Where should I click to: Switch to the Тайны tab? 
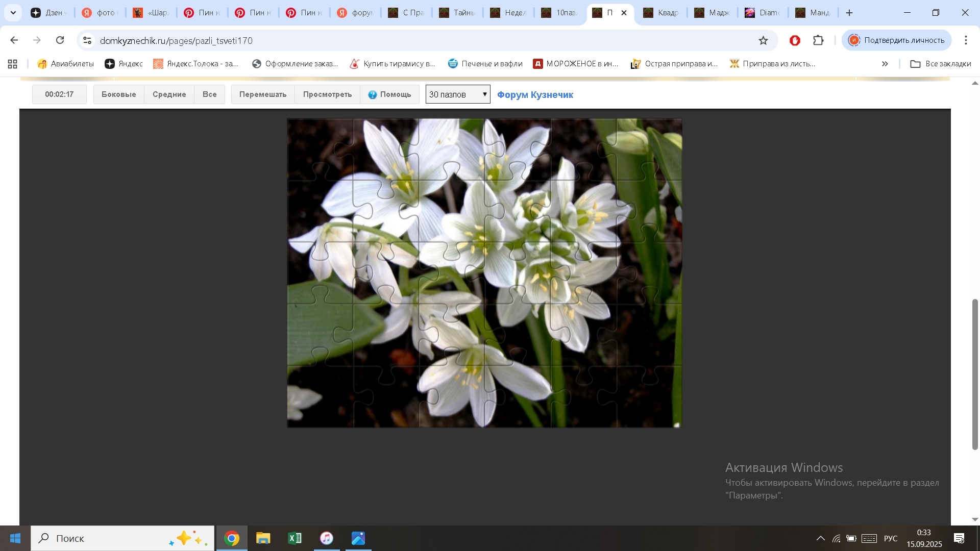click(x=457, y=13)
